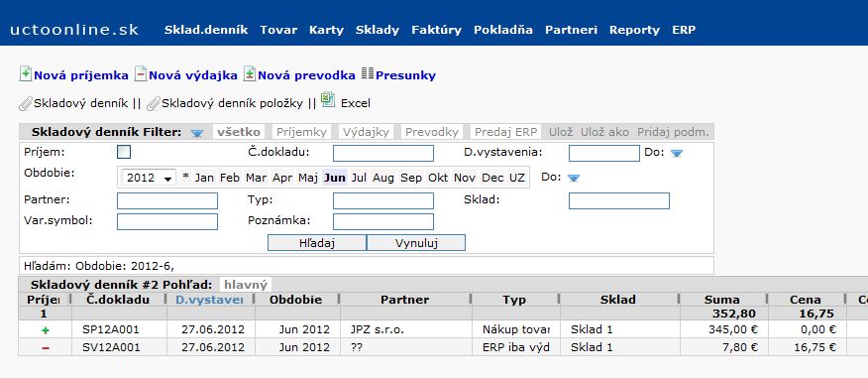Select UZ in the period options
868x378 pixels.
[x=517, y=178]
